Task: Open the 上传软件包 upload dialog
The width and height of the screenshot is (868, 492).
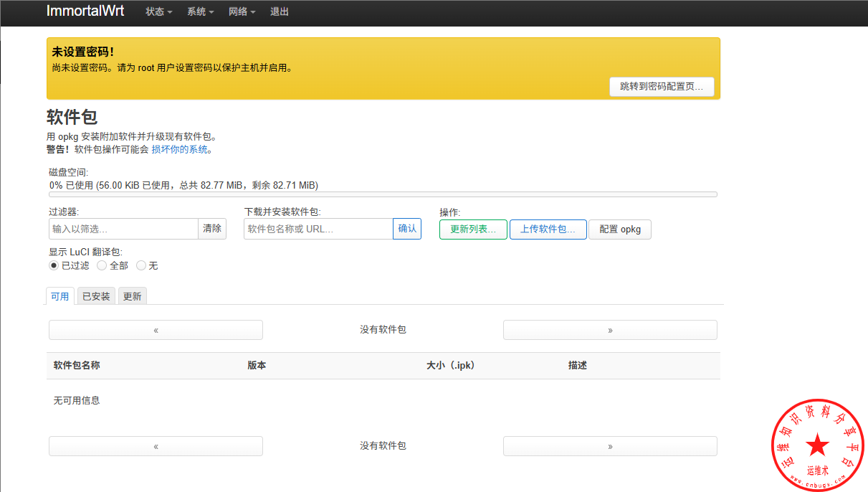Action: coord(548,230)
